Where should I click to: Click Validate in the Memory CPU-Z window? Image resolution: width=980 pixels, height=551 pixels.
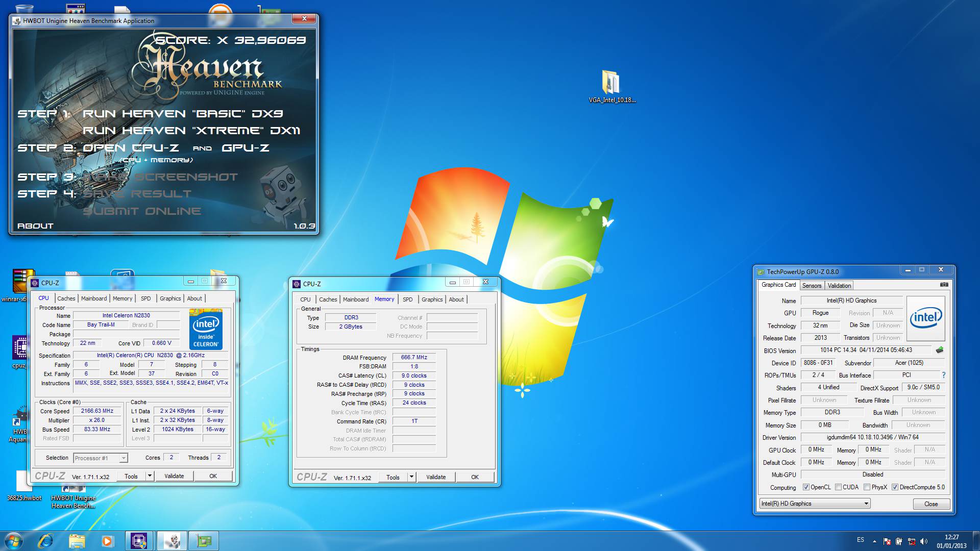click(436, 477)
